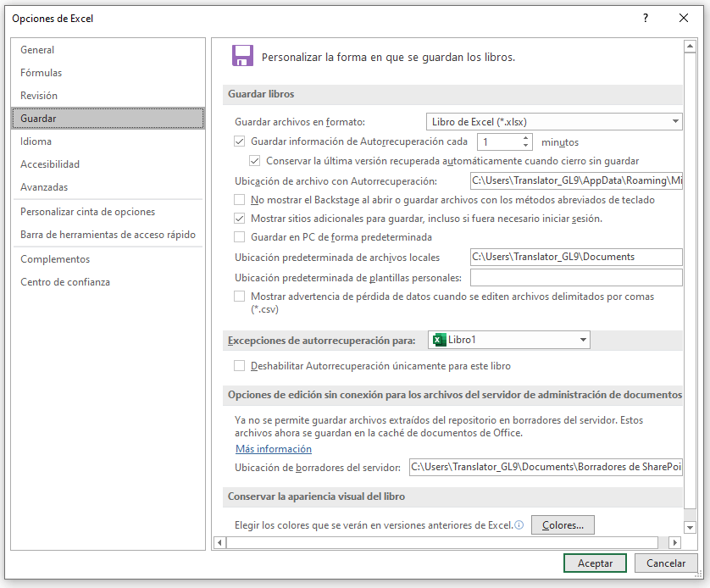Open the Complementos category
This screenshot has width=710, height=588.
coord(108,259)
